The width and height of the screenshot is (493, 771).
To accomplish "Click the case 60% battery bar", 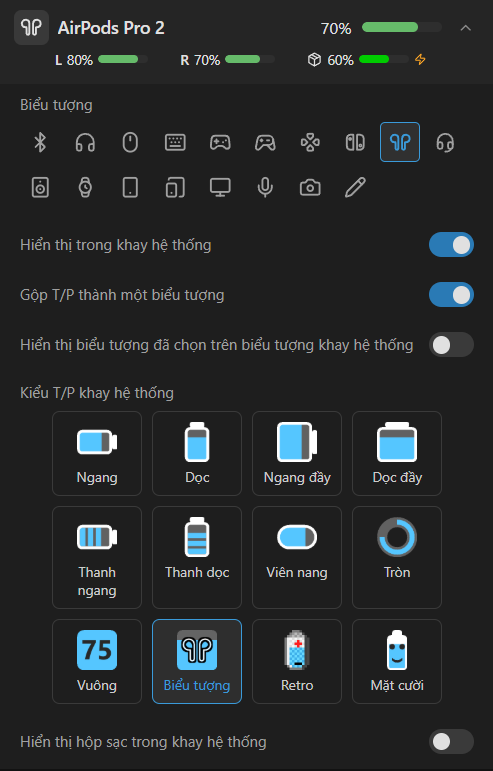I will pyautogui.click(x=384, y=59).
